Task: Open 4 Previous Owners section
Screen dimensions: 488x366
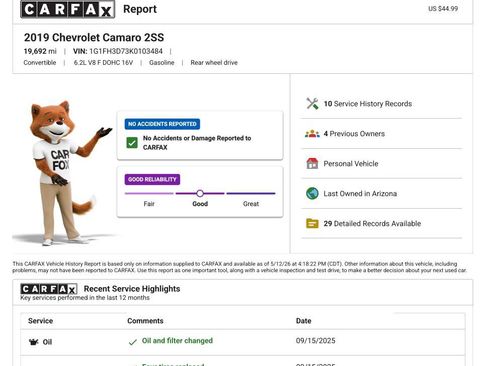Action: click(x=354, y=134)
